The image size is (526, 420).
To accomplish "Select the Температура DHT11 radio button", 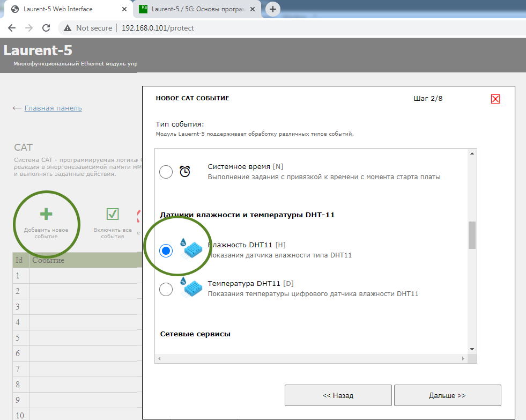I will click(x=166, y=290).
